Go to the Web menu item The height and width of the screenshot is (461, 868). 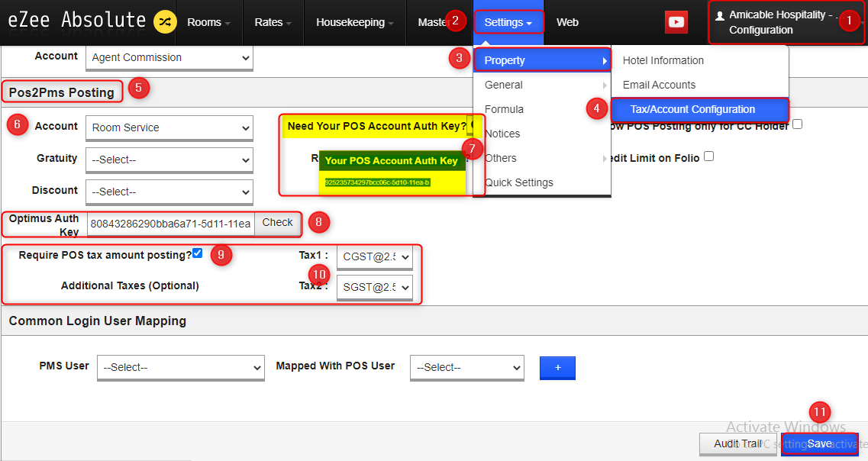click(567, 23)
